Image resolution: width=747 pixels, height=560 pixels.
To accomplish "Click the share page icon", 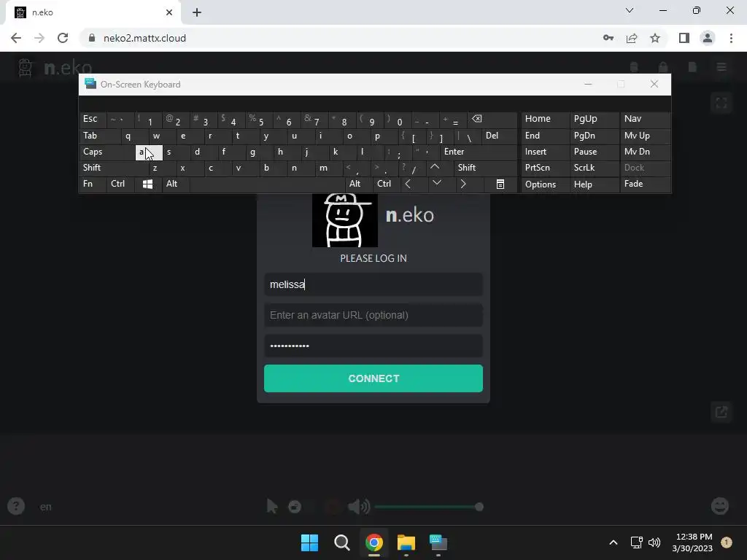I will (632, 38).
